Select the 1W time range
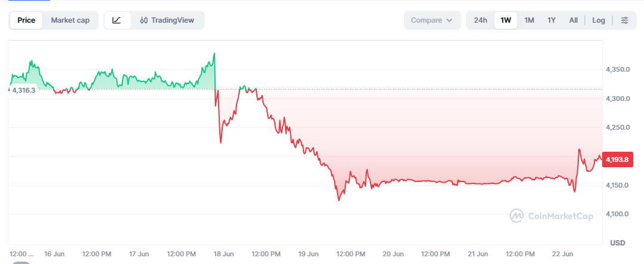The height and width of the screenshot is (264, 644). point(505,20)
